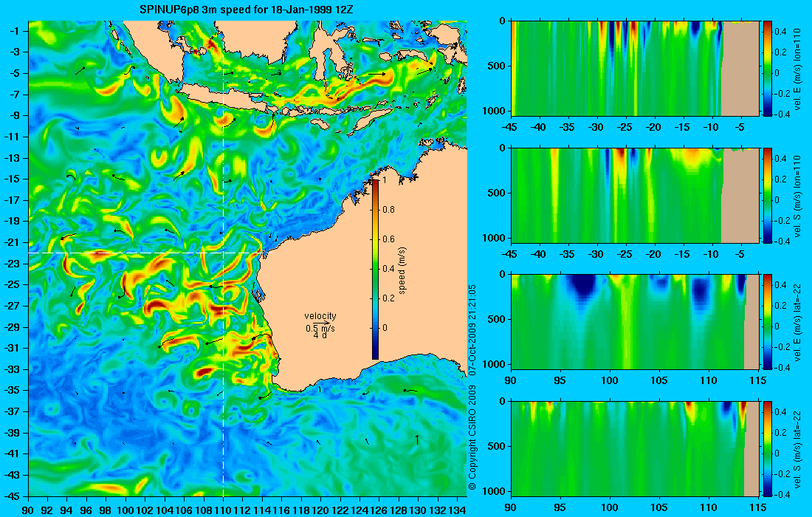
Task: Click colorbar of the vel. E lon=110 plot
Action: coord(768,69)
